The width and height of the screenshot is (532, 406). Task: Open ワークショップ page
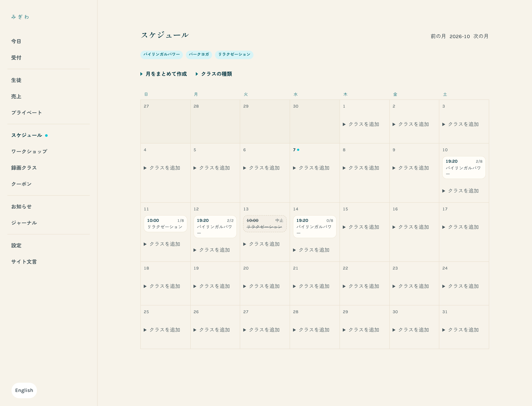(29, 152)
